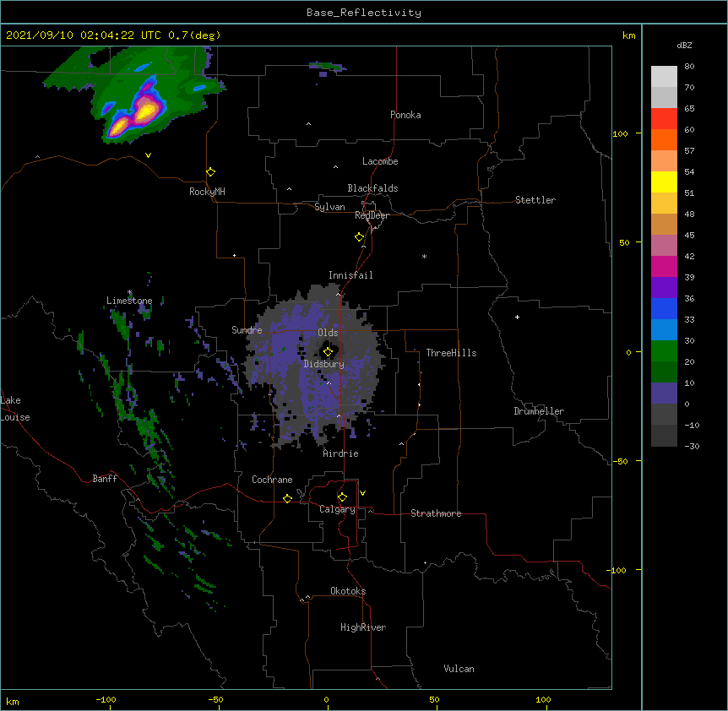
Task: Click the white plus marker north of Drumheller
Action: (x=517, y=317)
